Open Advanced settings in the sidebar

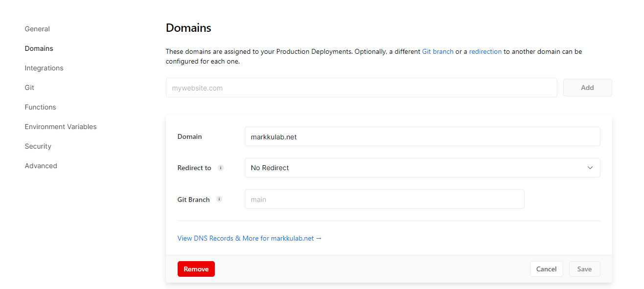click(x=41, y=166)
